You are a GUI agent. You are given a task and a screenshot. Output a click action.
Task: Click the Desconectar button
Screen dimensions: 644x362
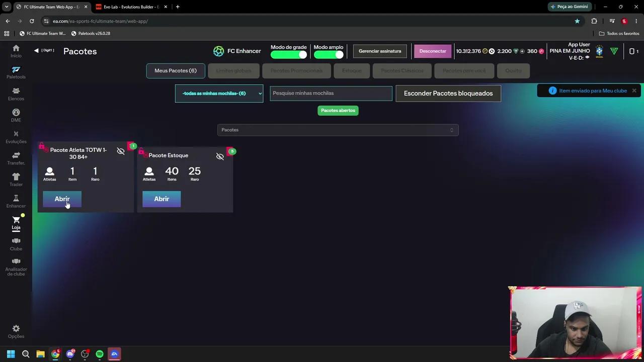(433, 51)
